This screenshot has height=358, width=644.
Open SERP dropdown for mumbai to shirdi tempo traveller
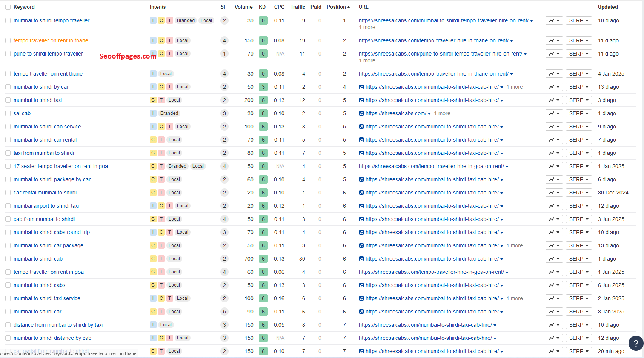tap(578, 20)
